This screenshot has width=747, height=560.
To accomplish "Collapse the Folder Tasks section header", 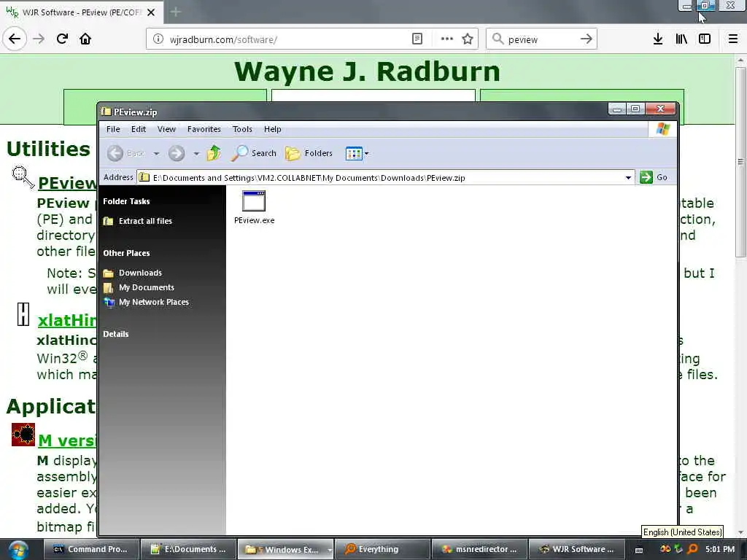I will pos(126,201).
